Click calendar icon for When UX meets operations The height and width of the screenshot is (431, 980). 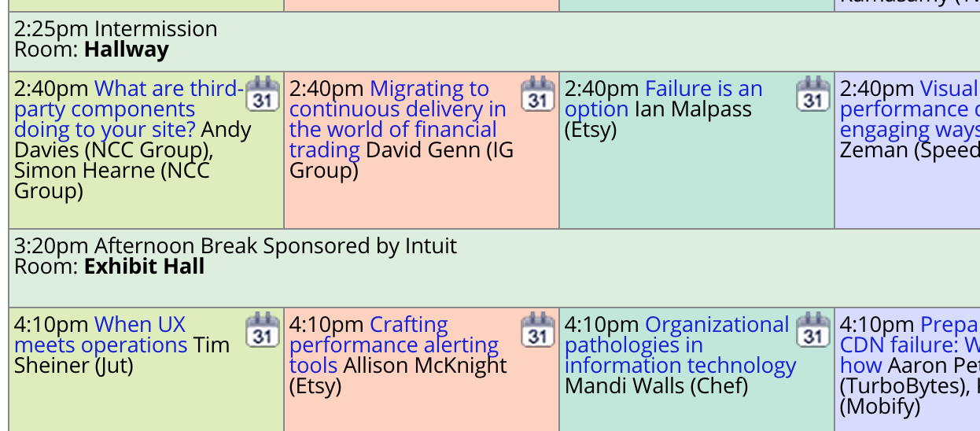[x=263, y=330]
